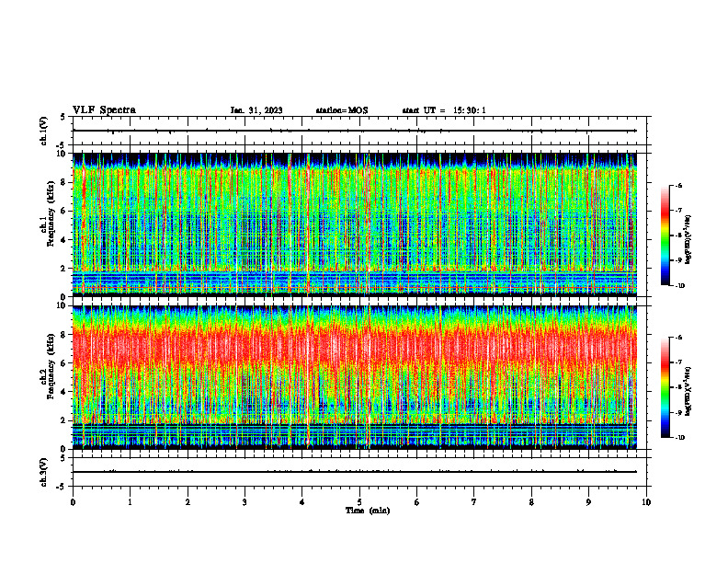Click the "6" kHz tick on ch.2 axis

click(64, 363)
